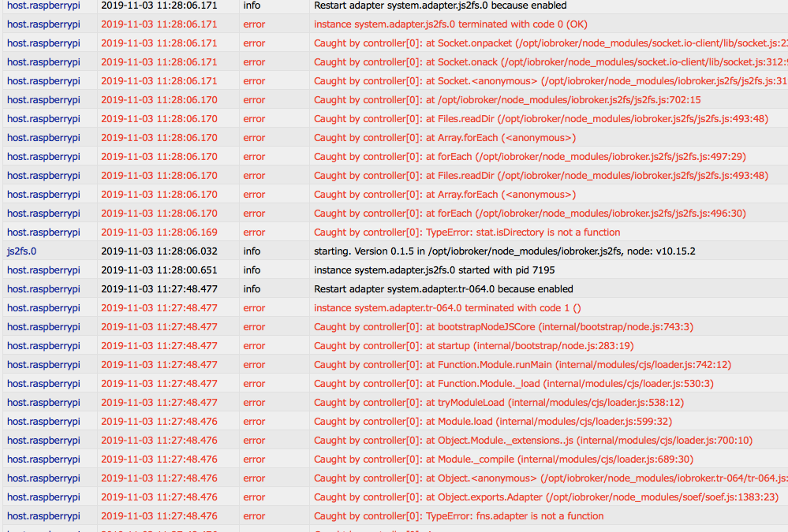
Task: Click the 'at Socket.<anonymous>' error message
Action: [x=551, y=81]
